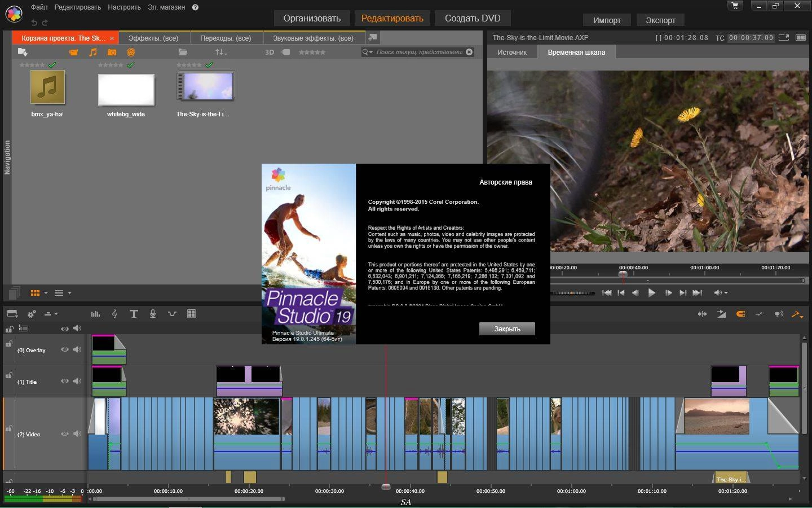Open the multi-camera grid icon on timeline toolbar
Image resolution: width=812 pixels, height=508 pixels.
coord(191,314)
